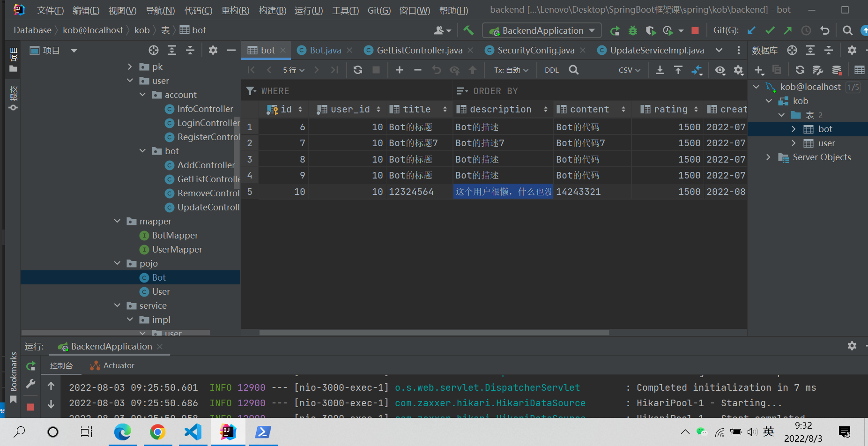Screen dimensions: 868x446
Task: Open the kob@localhost breadcrumb link
Action: point(93,30)
